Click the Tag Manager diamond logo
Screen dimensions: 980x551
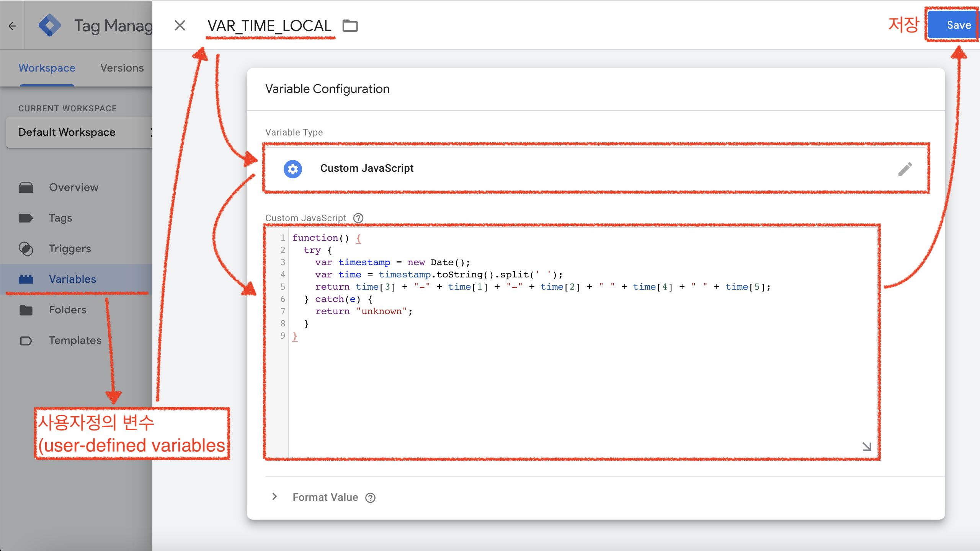[x=50, y=25]
